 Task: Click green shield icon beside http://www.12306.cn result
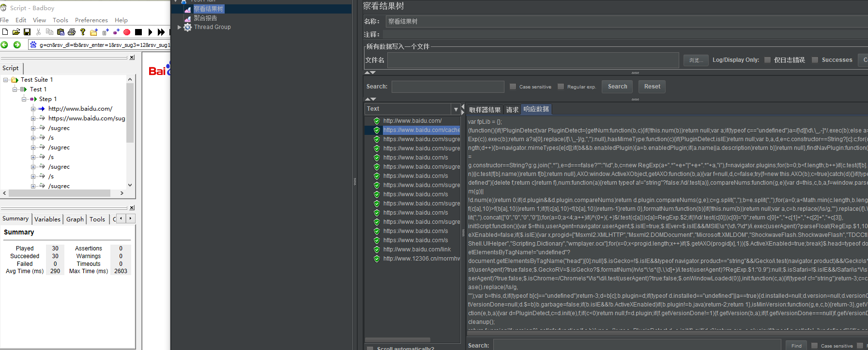(377, 259)
